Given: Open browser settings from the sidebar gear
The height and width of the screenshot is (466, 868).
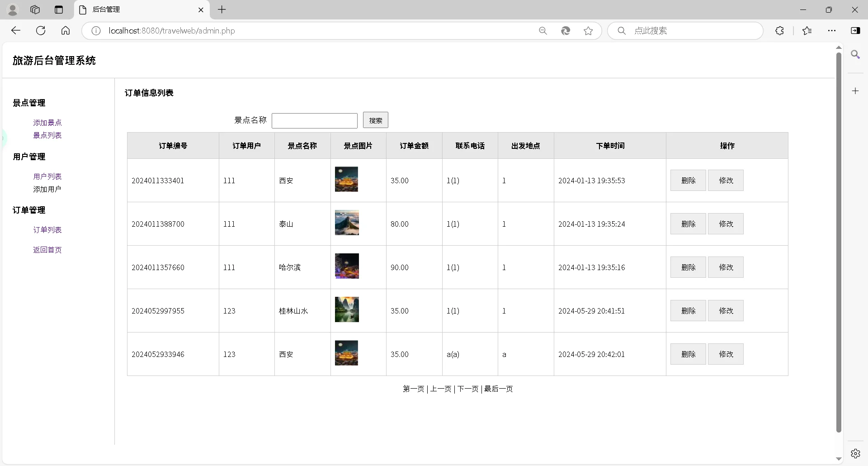Looking at the screenshot, I should click(856, 453).
